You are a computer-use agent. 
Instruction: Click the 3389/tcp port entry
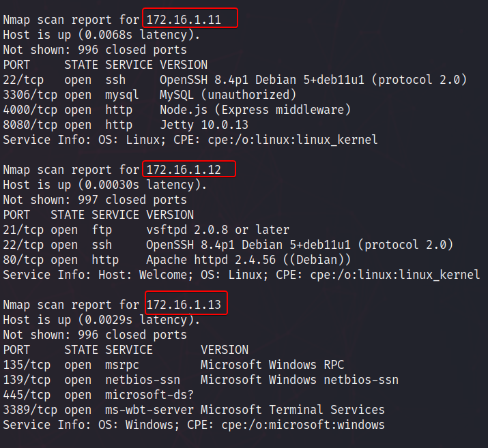[x=30, y=410]
